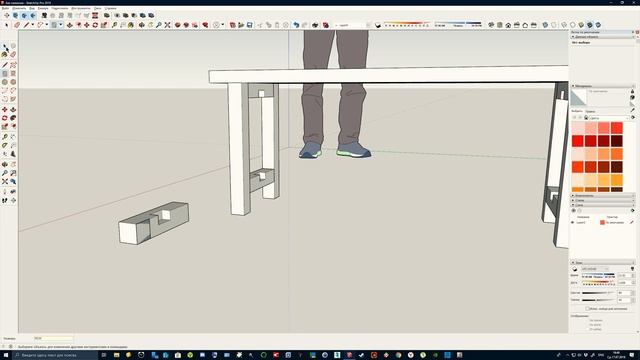Select Section Plane tool in top row
Image resolution: width=640 pixels, height=360 pixels.
(7, 16)
